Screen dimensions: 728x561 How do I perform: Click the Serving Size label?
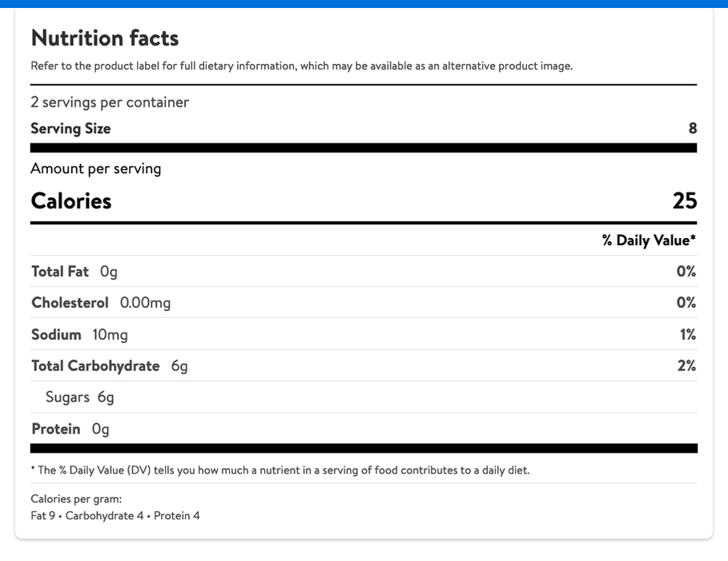70,128
